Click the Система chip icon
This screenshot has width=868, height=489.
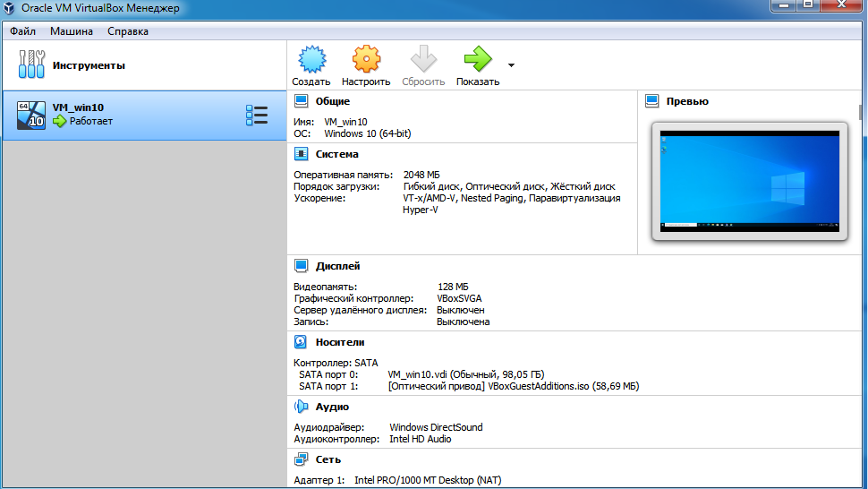pos(302,154)
